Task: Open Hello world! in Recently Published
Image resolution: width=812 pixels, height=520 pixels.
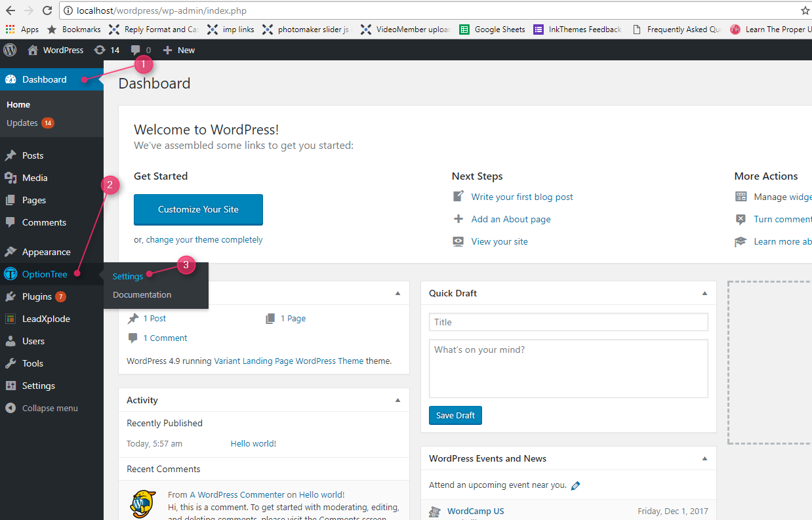Action: point(253,444)
